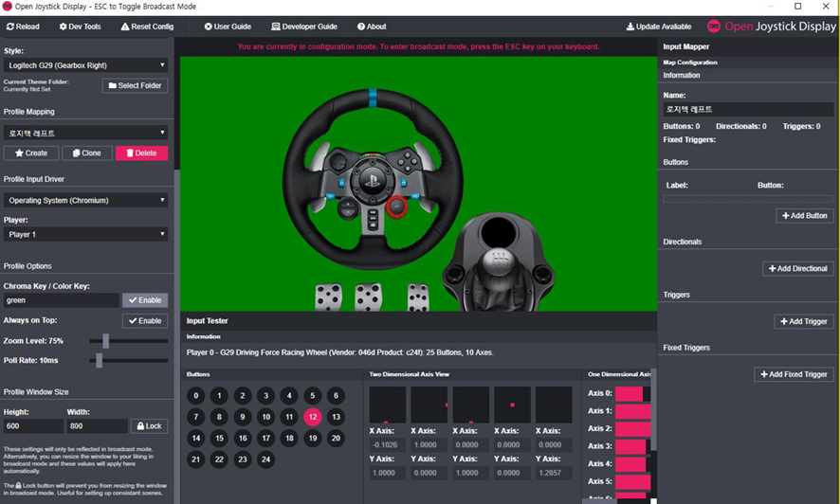Viewport: 840px width, 504px height.
Task: Click the gear shifter image in preview
Action: pyautogui.click(x=498, y=262)
